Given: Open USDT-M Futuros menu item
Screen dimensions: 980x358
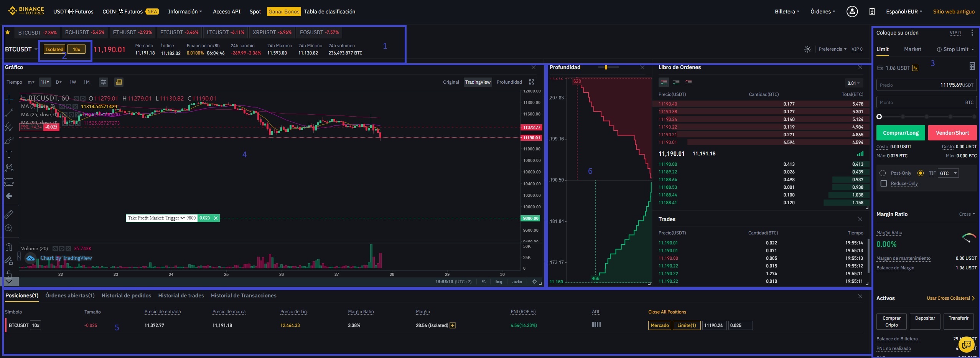Looking at the screenshot, I should click(x=73, y=12).
